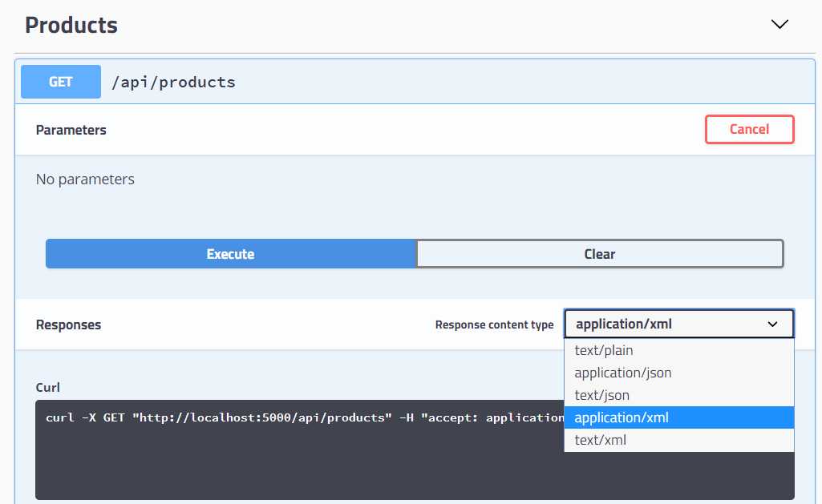Viewport: 822px width, 504px height.
Task: Click the Responses section label
Action: click(x=68, y=325)
